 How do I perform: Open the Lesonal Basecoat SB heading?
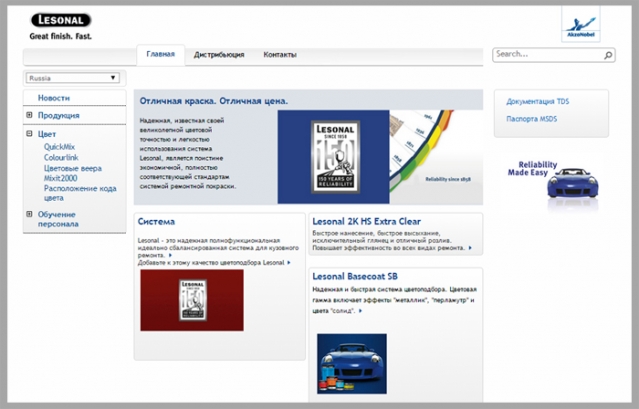[355, 276]
